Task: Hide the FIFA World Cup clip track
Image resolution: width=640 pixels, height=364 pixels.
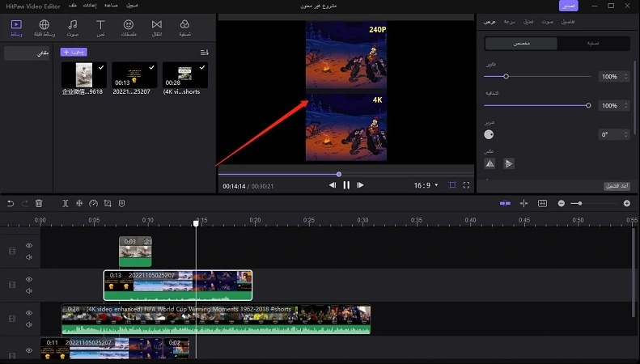Action: pos(29,313)
